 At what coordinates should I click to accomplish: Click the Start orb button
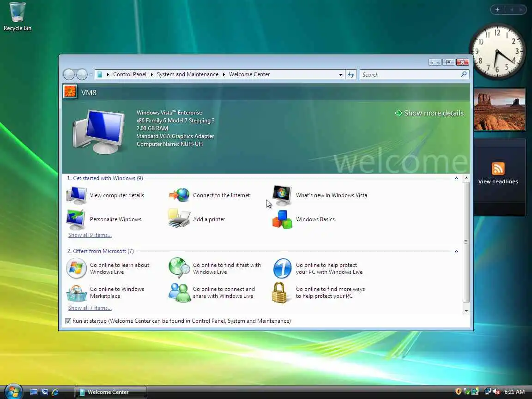click(13, 392)
